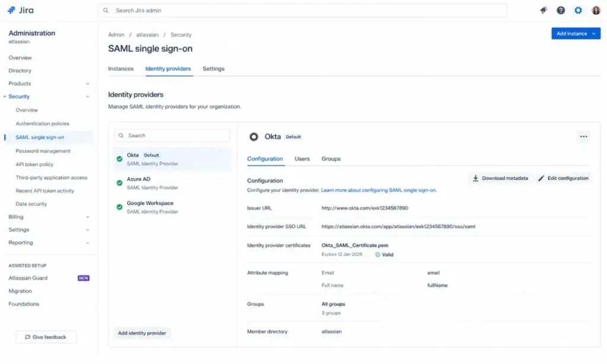Image resolution: width=607 pixels, height=364 pixels.
Task: Click the download icon beside Download metadata
Action: [475, 178]
